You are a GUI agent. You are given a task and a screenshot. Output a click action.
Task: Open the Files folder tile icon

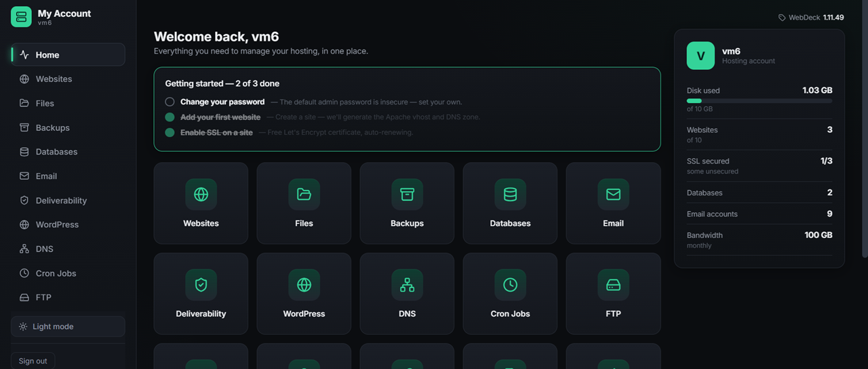(x=304, y=195)
